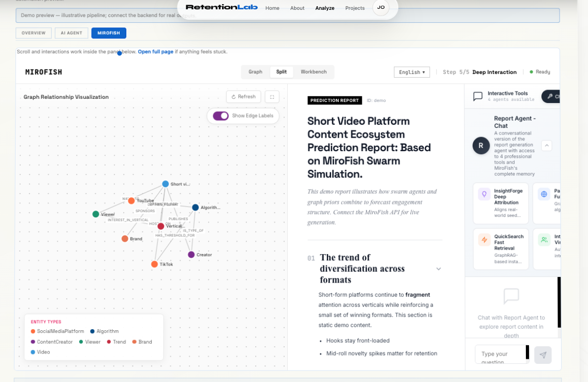Select the TikTok graph node

pos(154,265)
